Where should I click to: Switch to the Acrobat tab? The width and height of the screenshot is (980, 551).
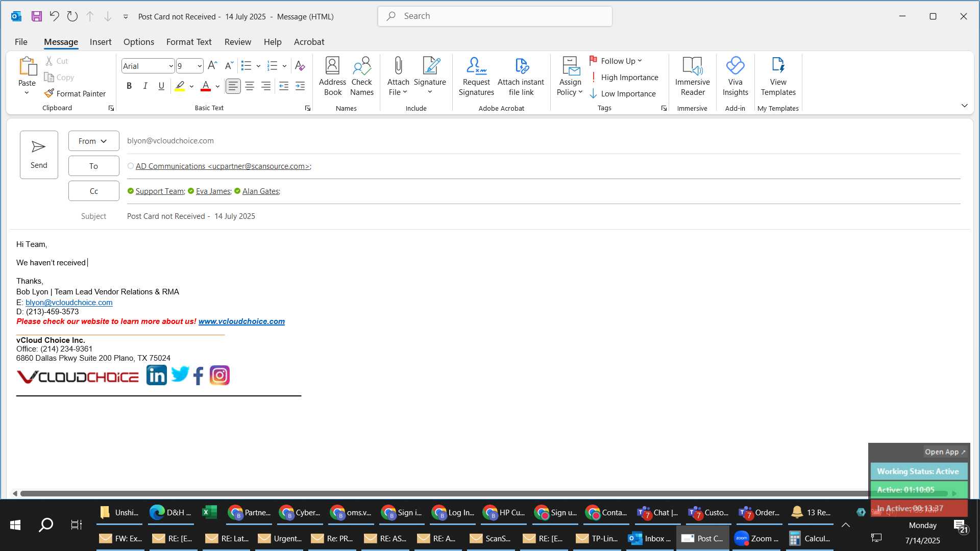tap(309, 42)
